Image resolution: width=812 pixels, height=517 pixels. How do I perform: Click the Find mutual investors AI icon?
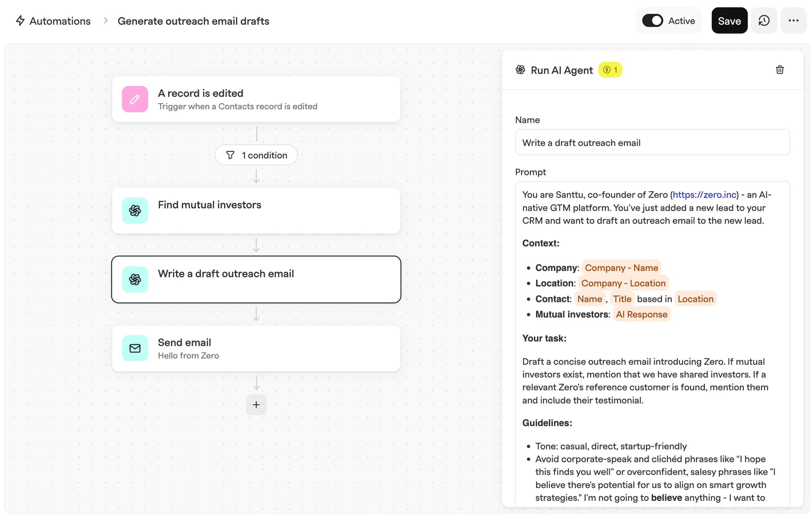click(x=135, y=211)
